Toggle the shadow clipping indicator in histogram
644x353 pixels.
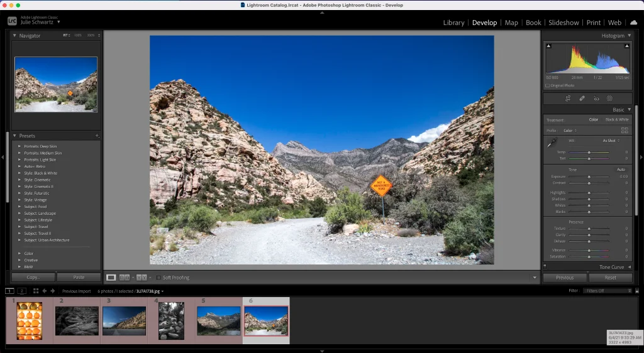tap(548, 46)
